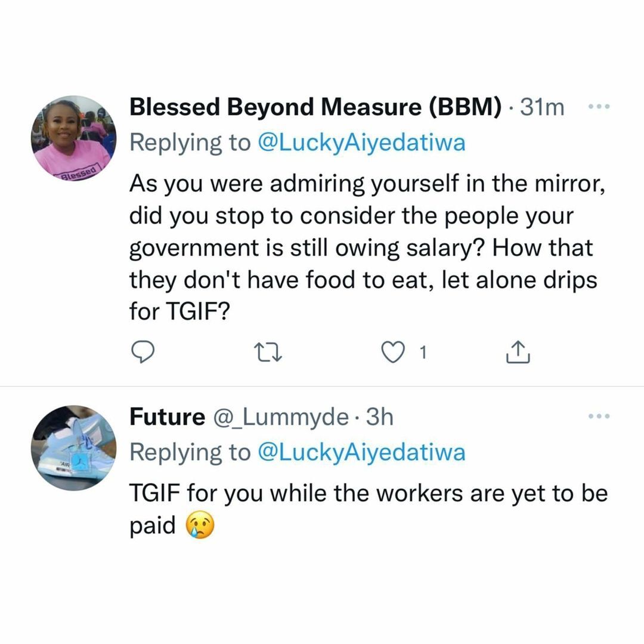The height and width of the screenshot is (644, 644).
Task: Open the 3h timestamp link
Action: coord(379,417)
